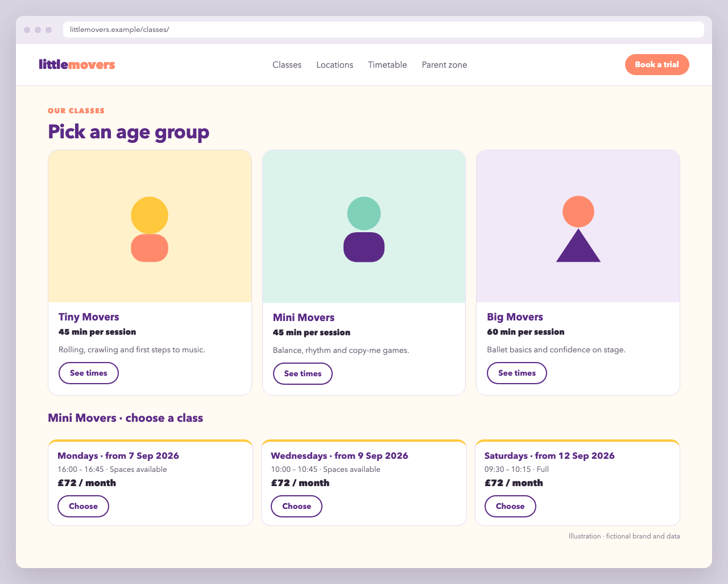The image size is (728, 584).
Task: Click '10:00 – 10:45 · Spaces available' text
Action: [325, 470]
